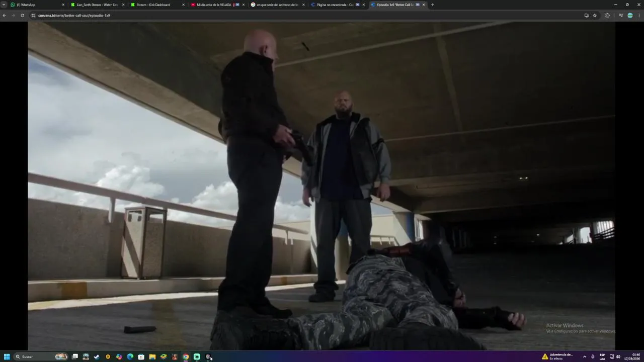Screen dimensions: 644x362
Task: Close the Mi día ante de la VELADA tab
Action: point(244,5)
